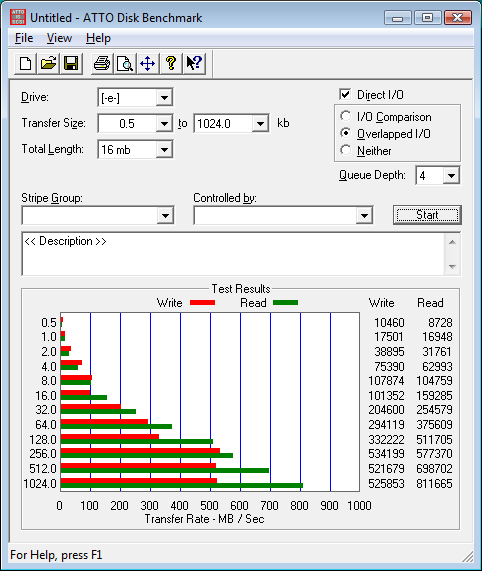The image size is (482, 571).
Task: Expand the Queue Depth dropdown
Action: pyautogui.click(x=451, y=176)
